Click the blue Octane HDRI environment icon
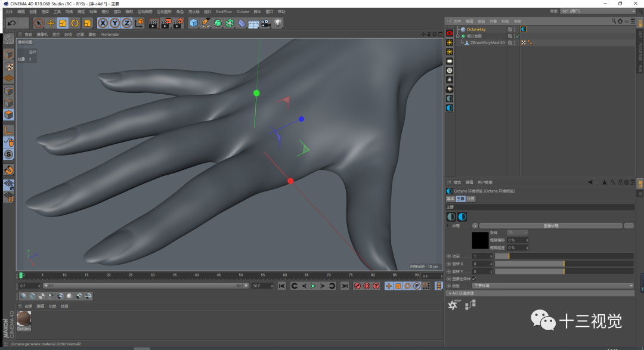644x350 pixels. click(450, 108)
